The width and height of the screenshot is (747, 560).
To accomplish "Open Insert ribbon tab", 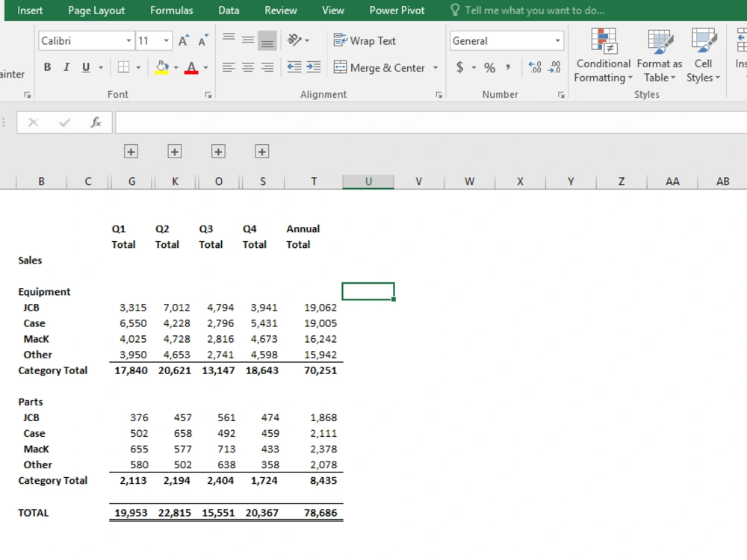I will (30, 10).
